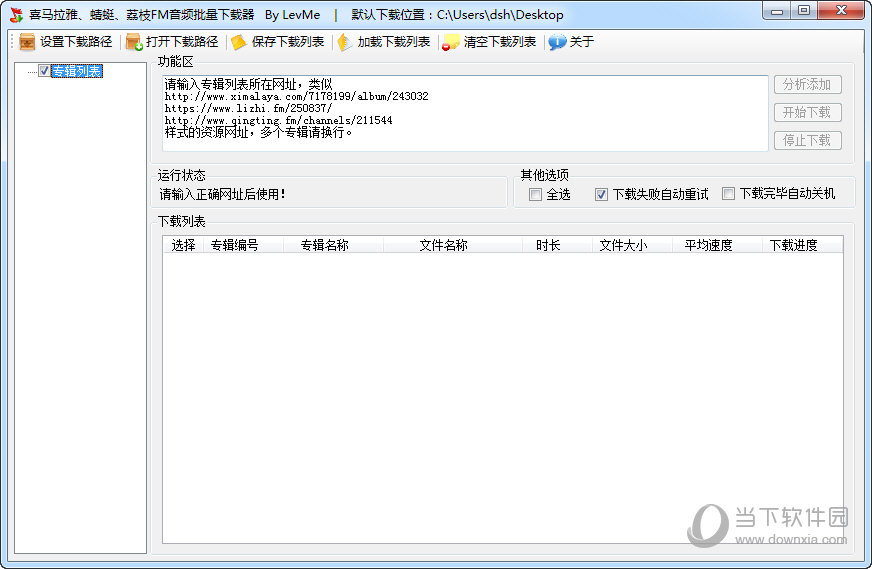872x569 pixels.
Task: Click the 分析添加 button
Action: 807,85
